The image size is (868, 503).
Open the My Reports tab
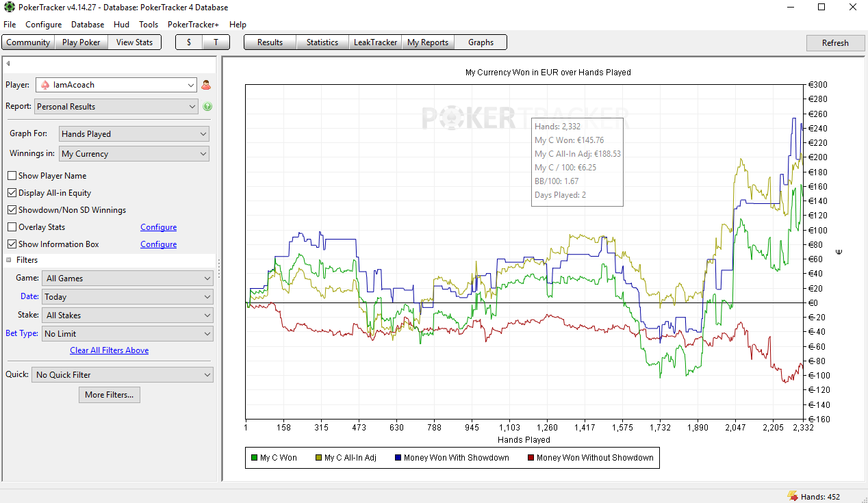(x=428, y=42)
